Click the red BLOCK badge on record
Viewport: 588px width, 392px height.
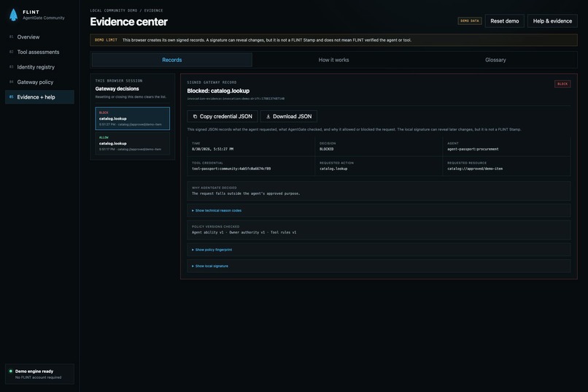[562, 84]
